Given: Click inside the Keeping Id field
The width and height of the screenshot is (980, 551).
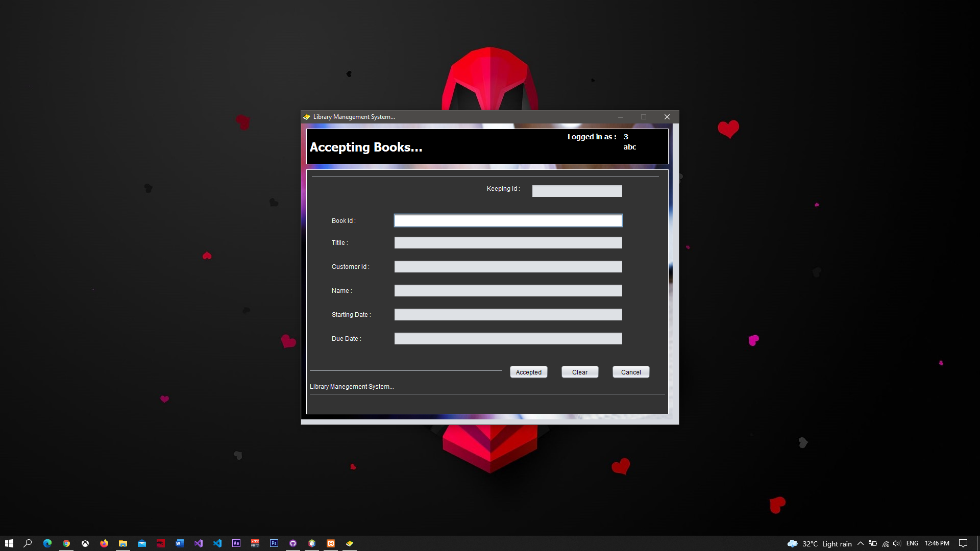Looking at the screenshot, I should 577,190.
